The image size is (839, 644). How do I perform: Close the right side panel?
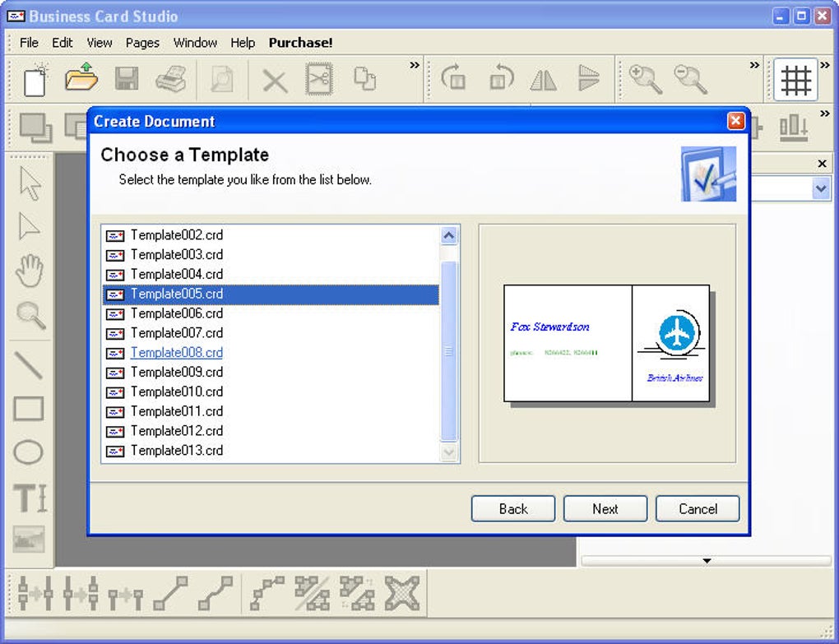[x=823, y=164]
